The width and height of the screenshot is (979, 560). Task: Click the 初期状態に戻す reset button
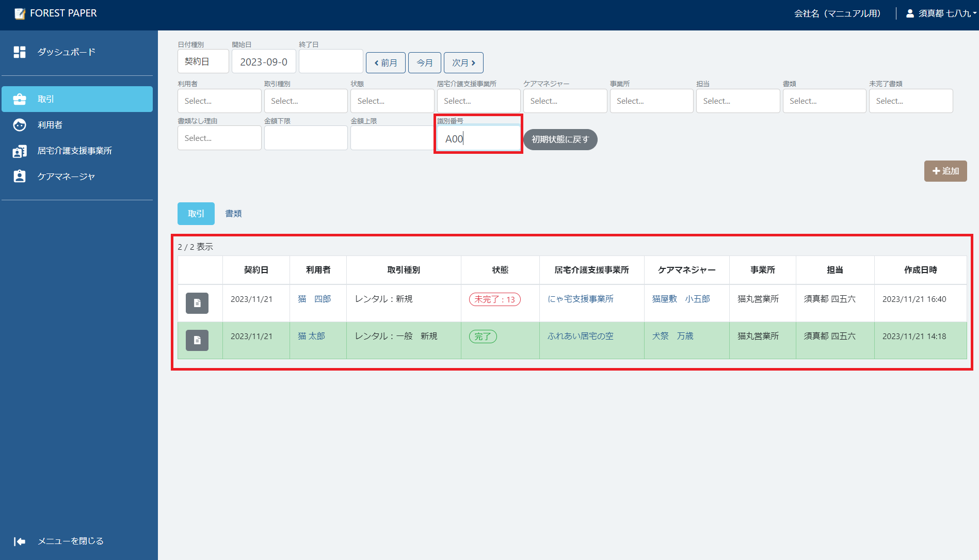tap(560, 139)
